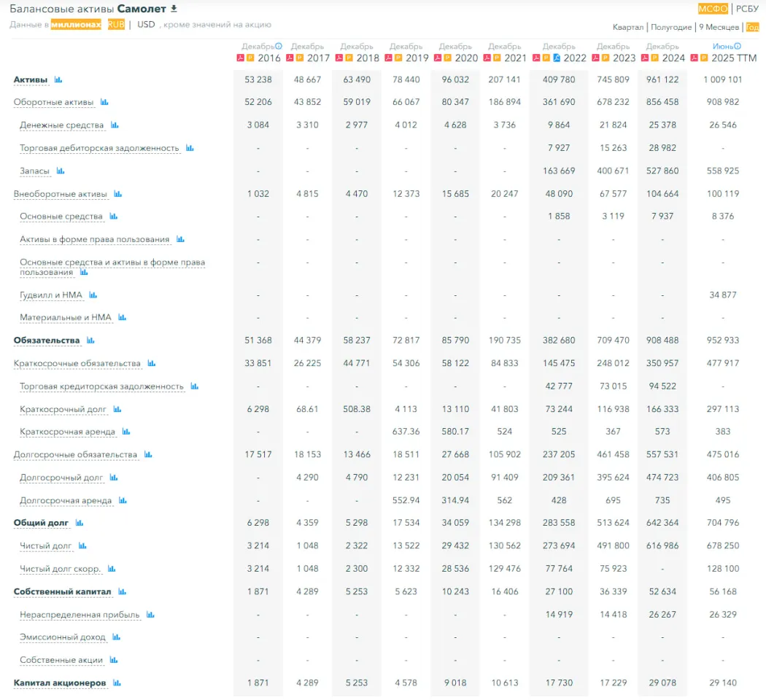Click the download icon next to Самолет
Viewport: 766px width, 700px height.
click(x=174, y=9)
